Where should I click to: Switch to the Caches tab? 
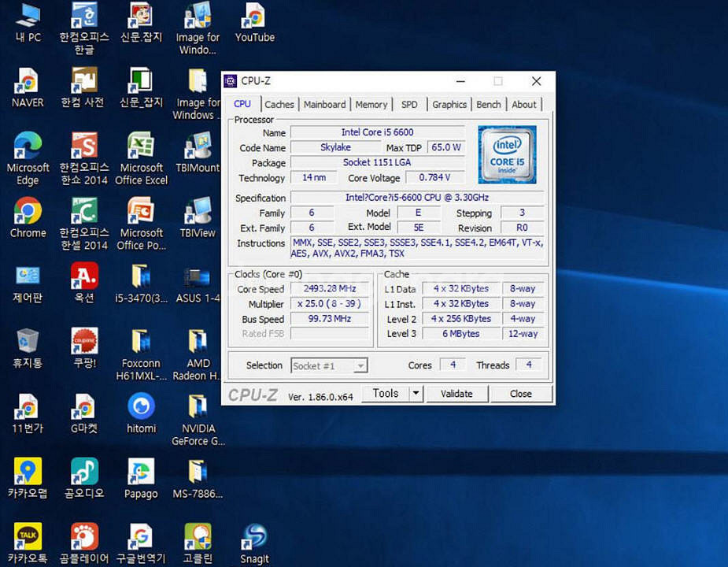(279, 105)
